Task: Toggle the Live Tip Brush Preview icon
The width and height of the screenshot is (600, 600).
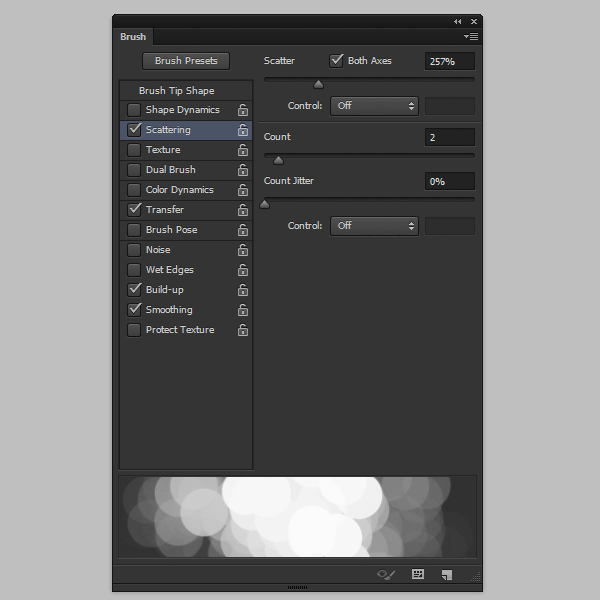Action: [386, 575]
